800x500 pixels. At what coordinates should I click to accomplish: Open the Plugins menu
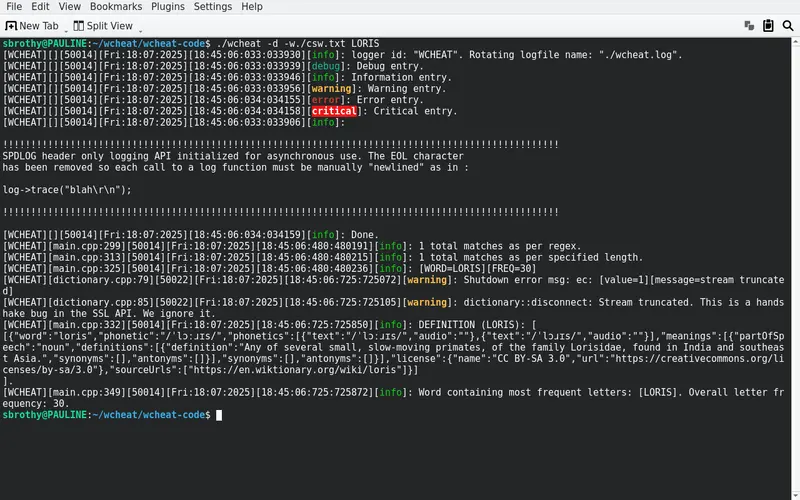(x=168, y=7)
